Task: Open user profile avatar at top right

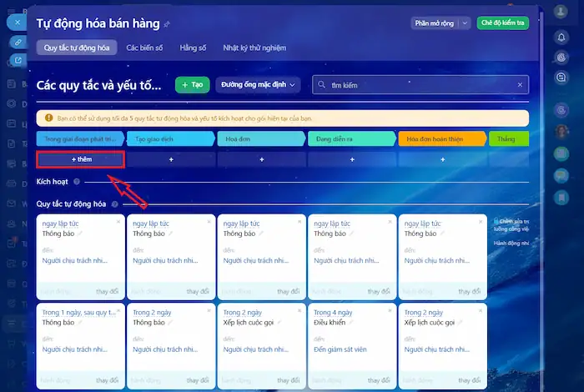Action: tap(561, 12)
